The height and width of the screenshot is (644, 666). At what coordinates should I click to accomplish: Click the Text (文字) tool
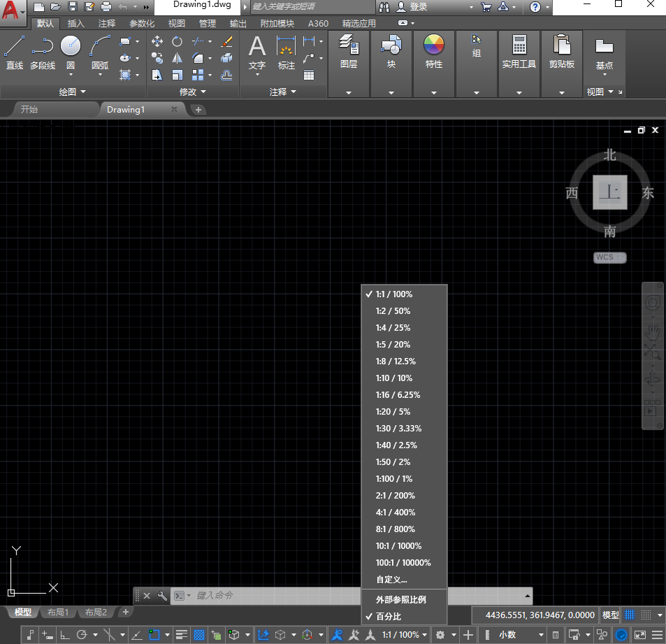point(257,52)
